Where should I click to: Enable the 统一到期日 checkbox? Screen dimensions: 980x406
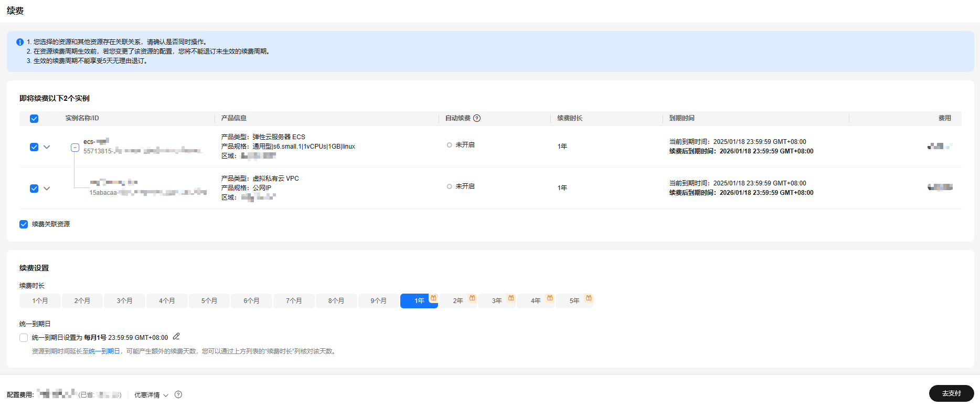point(24,338)
